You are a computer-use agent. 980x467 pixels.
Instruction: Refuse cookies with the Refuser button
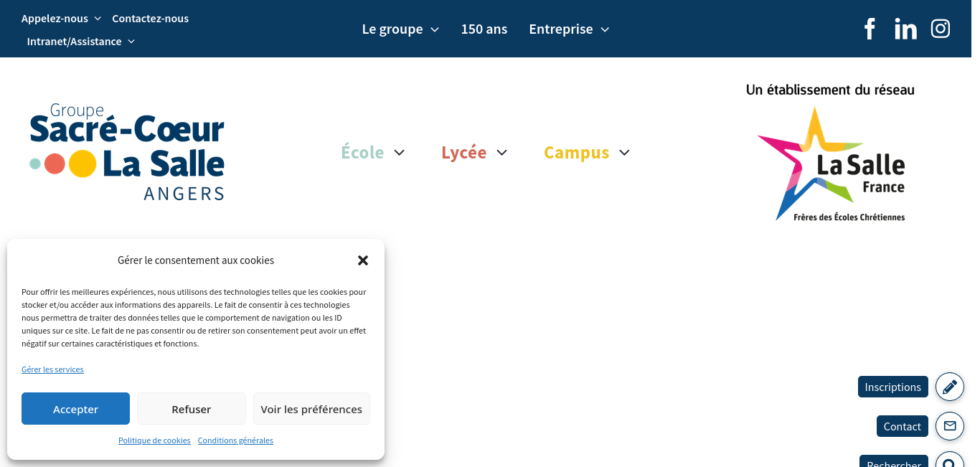[x=192, y=409]
